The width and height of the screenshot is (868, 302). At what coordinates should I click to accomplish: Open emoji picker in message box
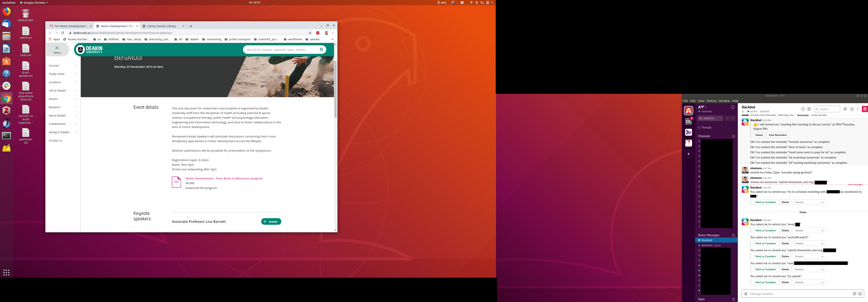860,294
